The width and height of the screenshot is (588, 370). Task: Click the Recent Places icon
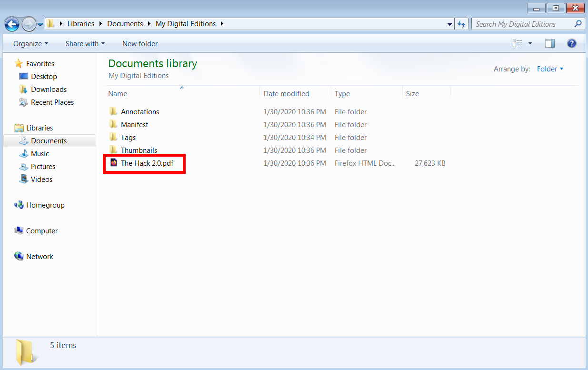[23, 102]
